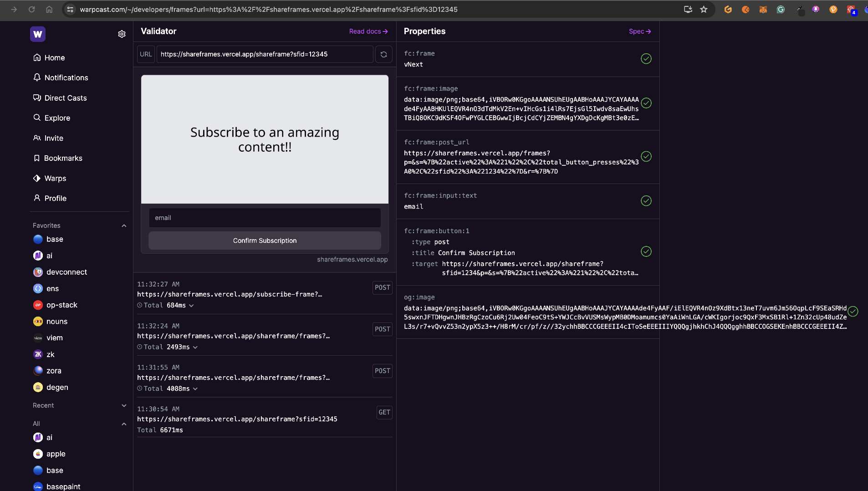Open Bookmarks via the flag icon
Image resolution: width=868 pixels, height=491 pixels.
tap(37, 158)
